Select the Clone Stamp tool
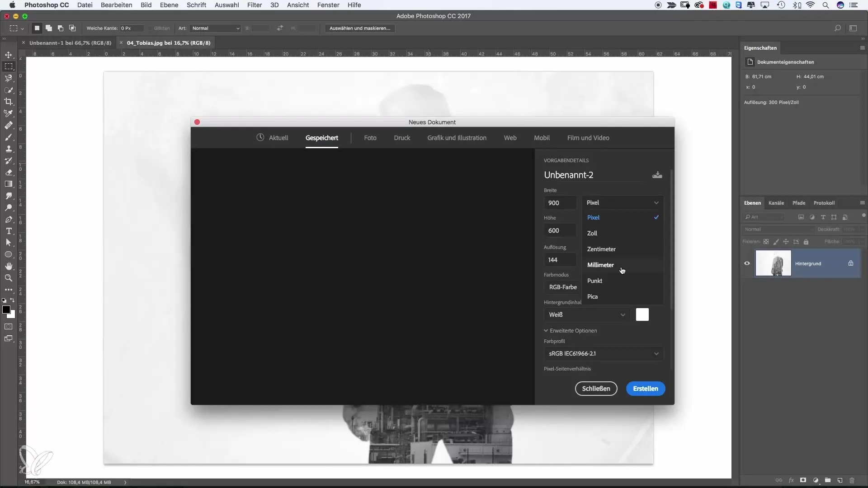 point(9,149)
